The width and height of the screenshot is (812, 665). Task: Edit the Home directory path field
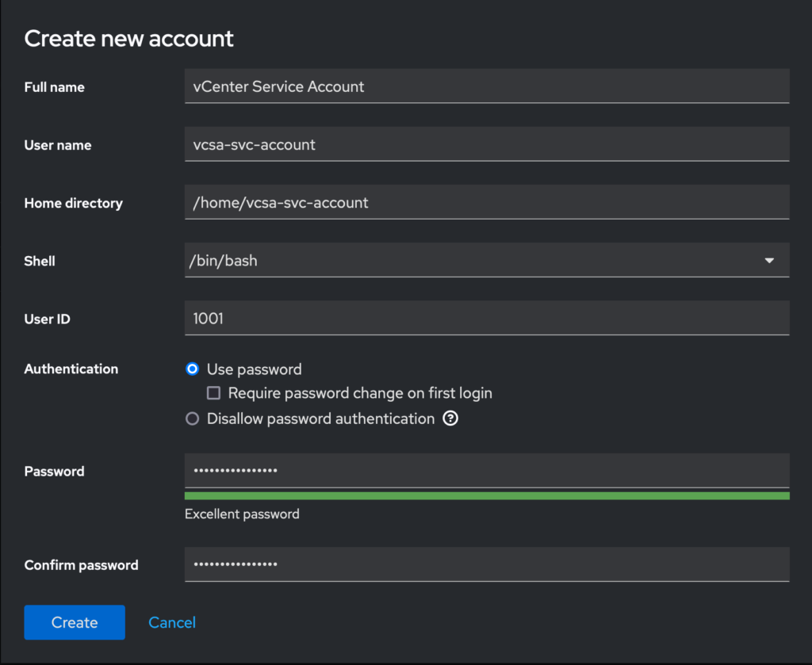click(x=487, y=202)
